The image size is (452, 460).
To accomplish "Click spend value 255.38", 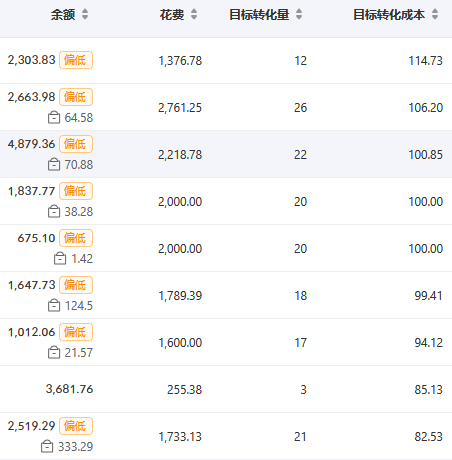I will (185, 390).
